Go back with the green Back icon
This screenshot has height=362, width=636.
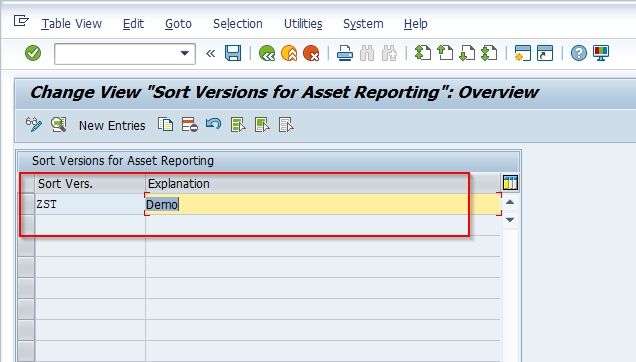coord(266,53)
